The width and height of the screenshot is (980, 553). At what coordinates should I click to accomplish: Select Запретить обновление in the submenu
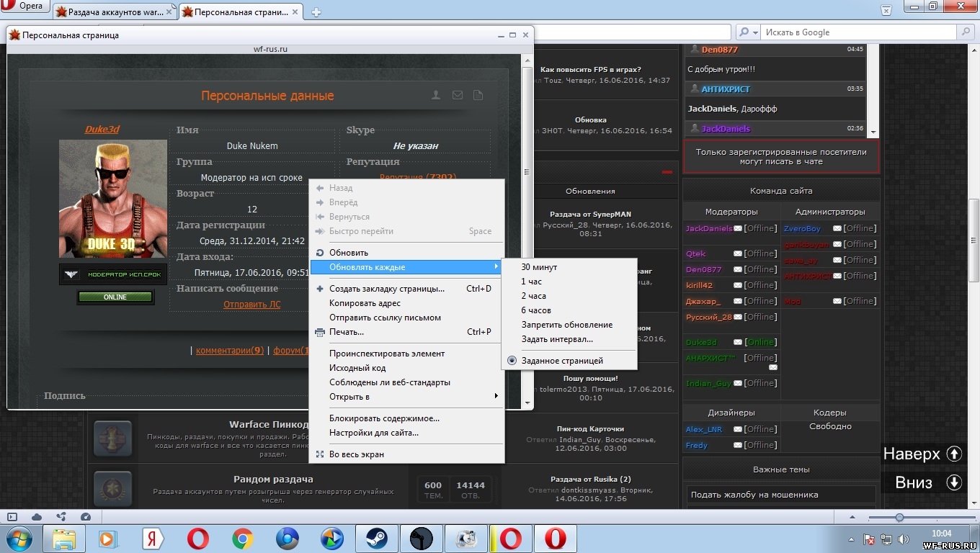[x=567, y=325]
